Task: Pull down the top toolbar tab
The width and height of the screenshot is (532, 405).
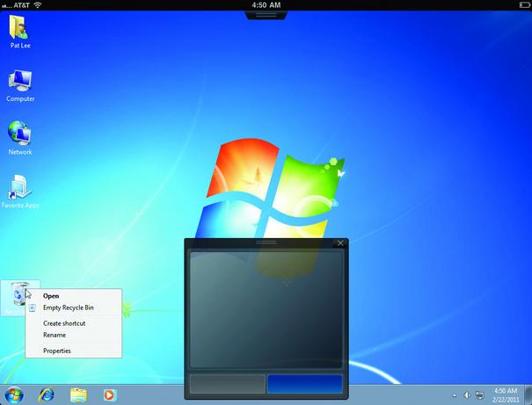Action: [x=266, y=15]
